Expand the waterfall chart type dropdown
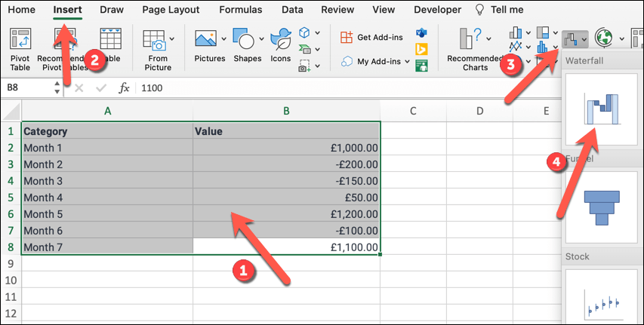The image size is (644, 325). coord(583,38)
